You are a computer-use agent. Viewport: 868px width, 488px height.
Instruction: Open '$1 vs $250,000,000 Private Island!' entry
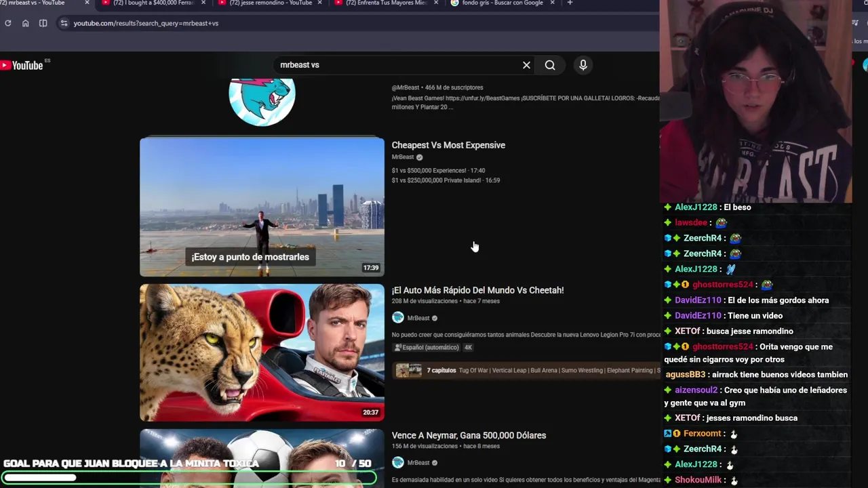[446, 180]
